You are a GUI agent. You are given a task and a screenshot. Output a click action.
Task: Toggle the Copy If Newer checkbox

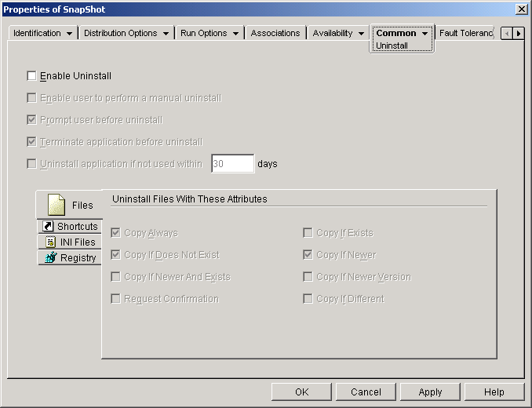point(308,255)
